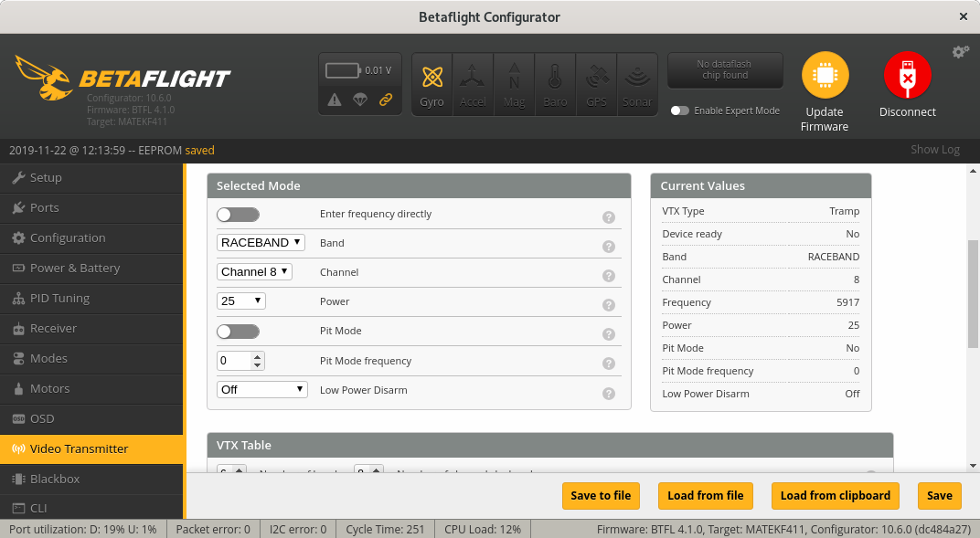Screen dimensions: 980x538
Task: Open the PID Tuning tab
Action: (x=91, y=299)
